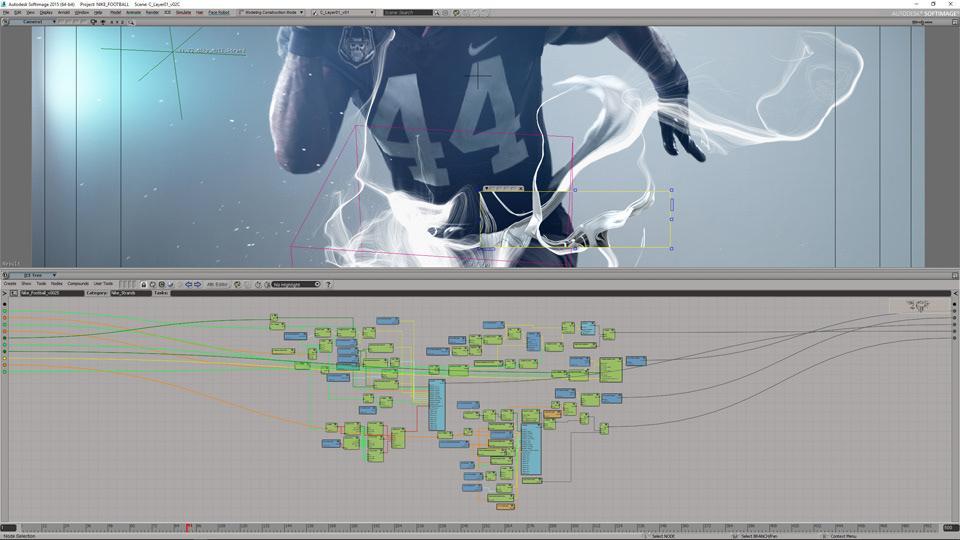The image size is (960, 540).
Task: Open the C_Layer01_v01 layer dropdown
Action: tap(343, 12)
